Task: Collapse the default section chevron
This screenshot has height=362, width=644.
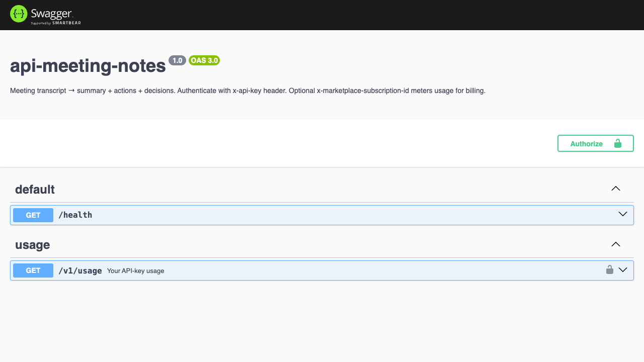Action: tap(616, 189)
